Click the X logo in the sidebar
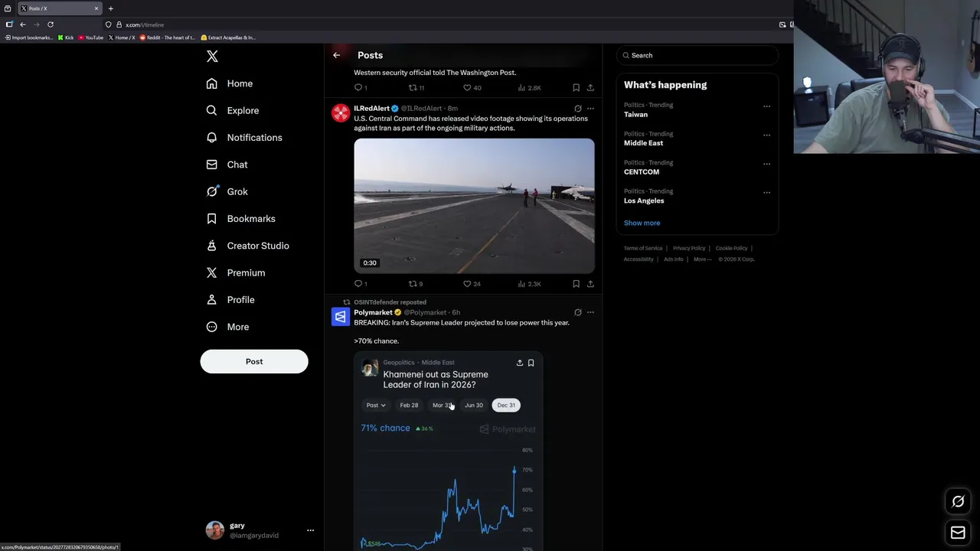980x551 pixels. 212,56
